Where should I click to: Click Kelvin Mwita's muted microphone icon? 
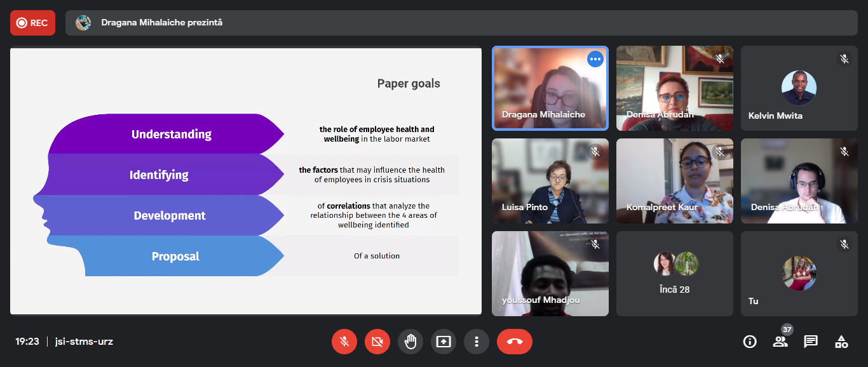click(x=844, y=59)
